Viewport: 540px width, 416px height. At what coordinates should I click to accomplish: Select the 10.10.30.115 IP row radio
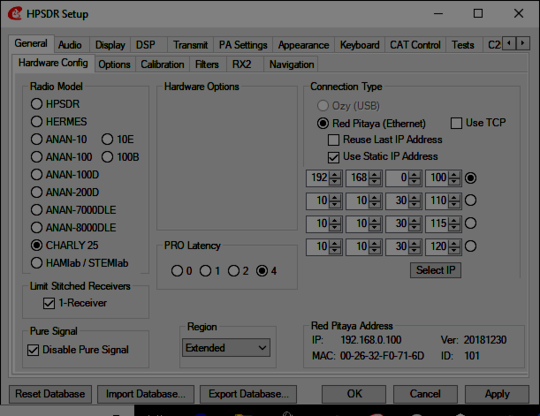click(471, 223)
